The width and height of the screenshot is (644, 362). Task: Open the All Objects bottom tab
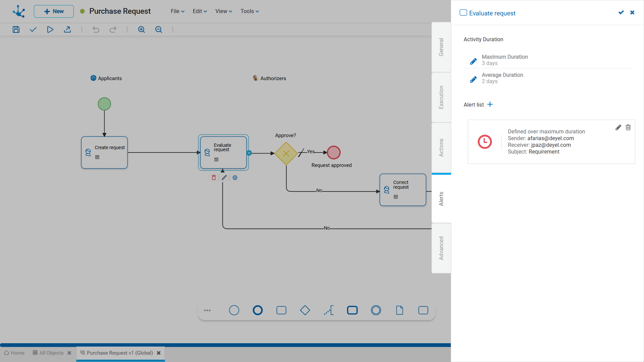click(51, 353)
